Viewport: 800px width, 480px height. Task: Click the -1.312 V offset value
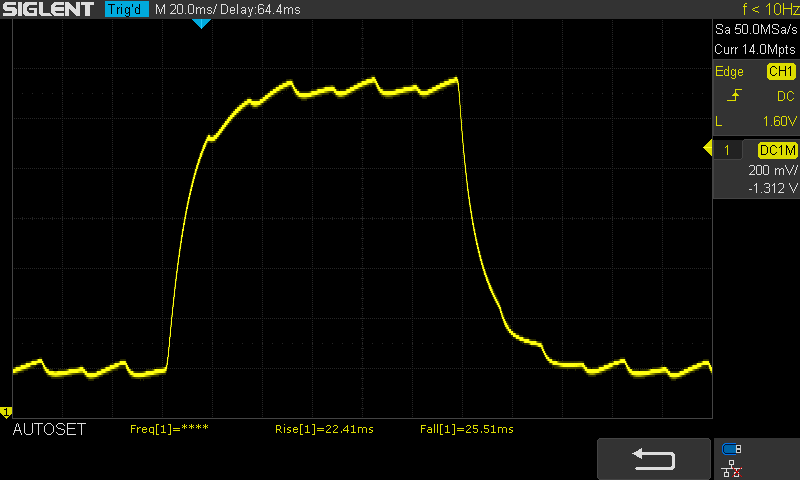[772, 188]
